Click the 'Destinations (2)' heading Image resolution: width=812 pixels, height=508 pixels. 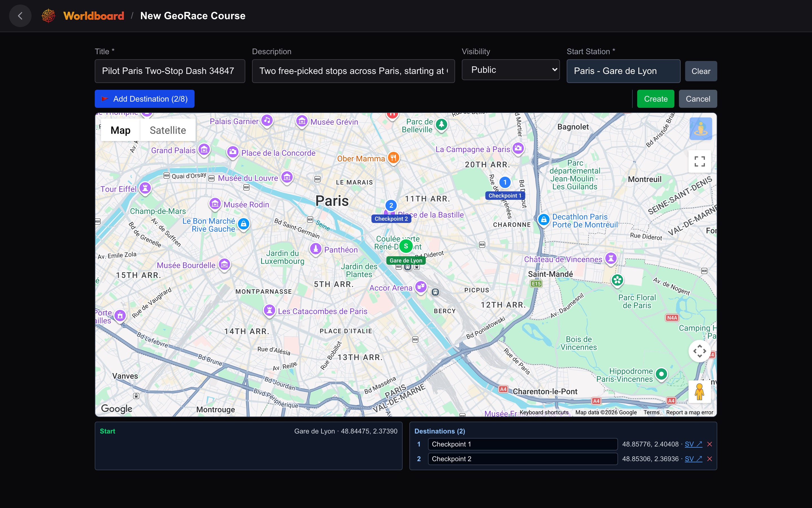click(x=440, y=431)
